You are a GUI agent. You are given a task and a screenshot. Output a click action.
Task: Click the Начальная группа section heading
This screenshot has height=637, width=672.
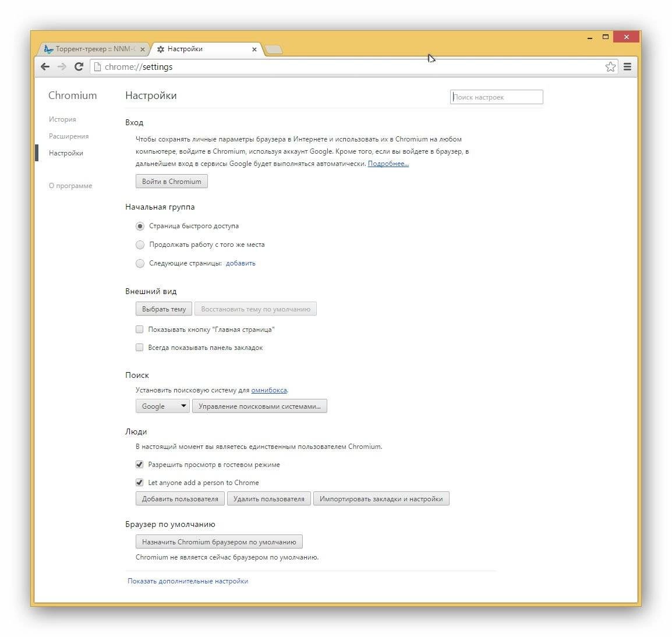click(x=160, y=207)
